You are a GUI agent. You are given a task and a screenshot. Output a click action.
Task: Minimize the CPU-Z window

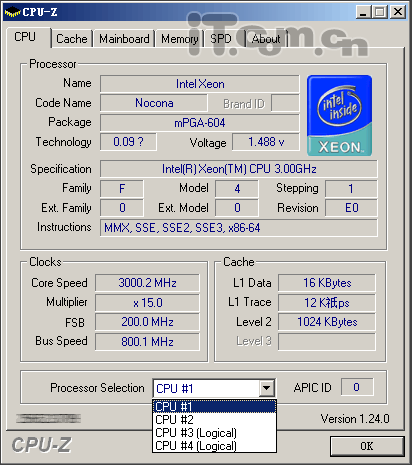tap(364, 12)
